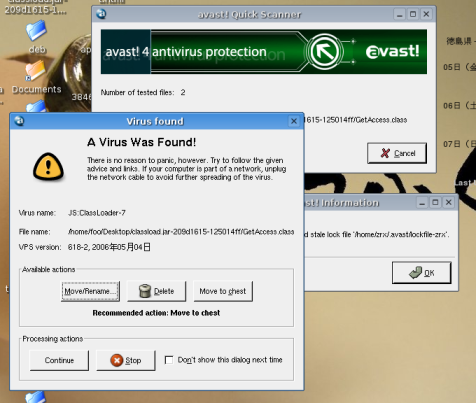Close the avast! Quick Scanner window
Image resolution: width=476 pixels, height=403 pixels.
click(x=426, y=14)
